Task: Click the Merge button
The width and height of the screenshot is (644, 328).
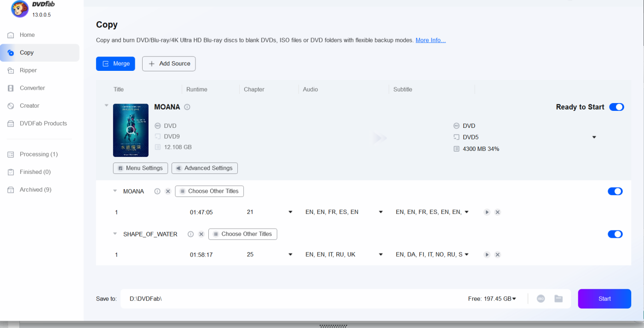Action: click(x=115, y=63)
